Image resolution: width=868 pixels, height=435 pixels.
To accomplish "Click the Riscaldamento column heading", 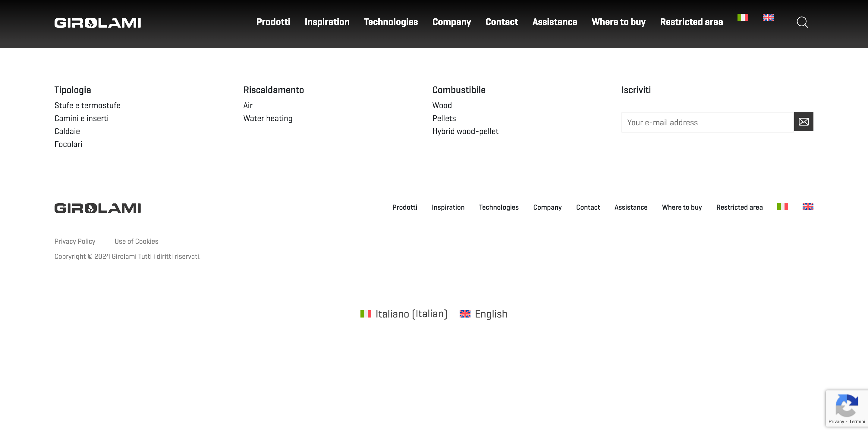I will point(274,90).
